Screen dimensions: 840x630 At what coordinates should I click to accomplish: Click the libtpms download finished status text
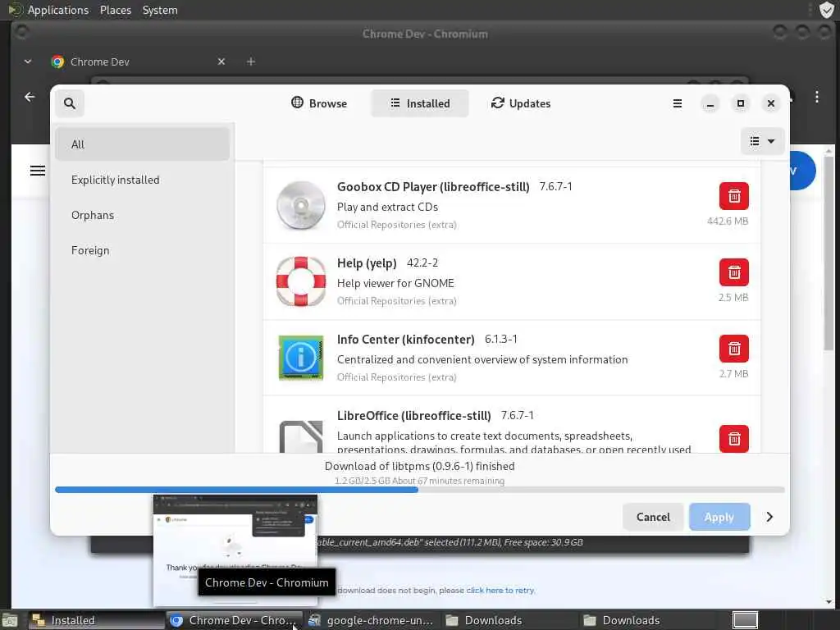click(x=419, y=466)
